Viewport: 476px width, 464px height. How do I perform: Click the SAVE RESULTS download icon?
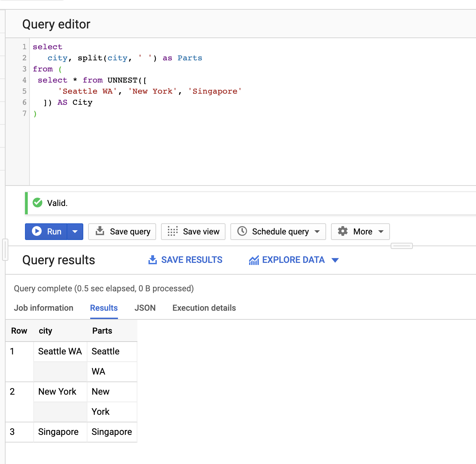point(153,260)
